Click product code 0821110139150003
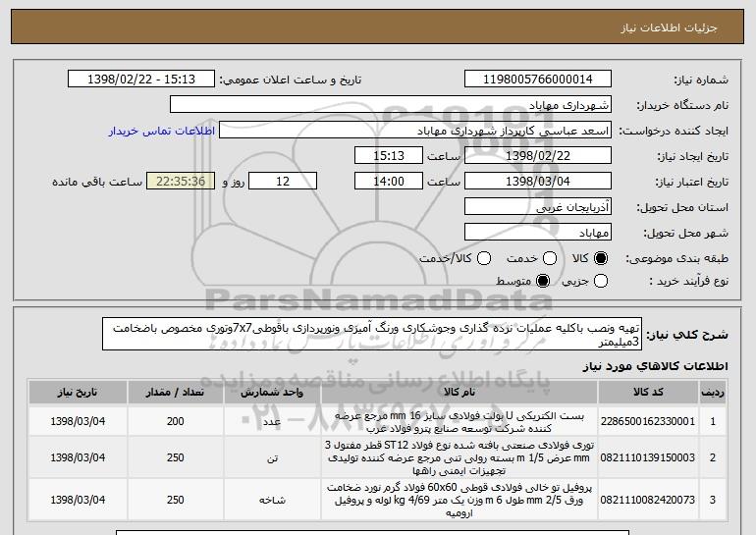The width and height of the screenshot is (756, 535). click(x=648, y=457)
